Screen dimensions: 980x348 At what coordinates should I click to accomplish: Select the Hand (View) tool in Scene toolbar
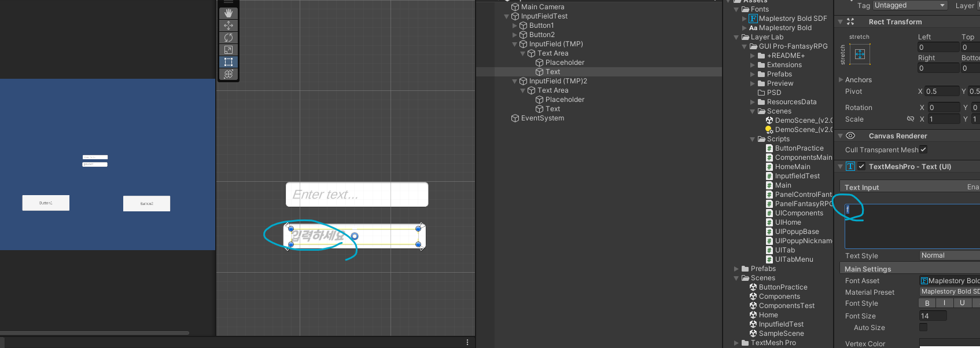[229, 13]
